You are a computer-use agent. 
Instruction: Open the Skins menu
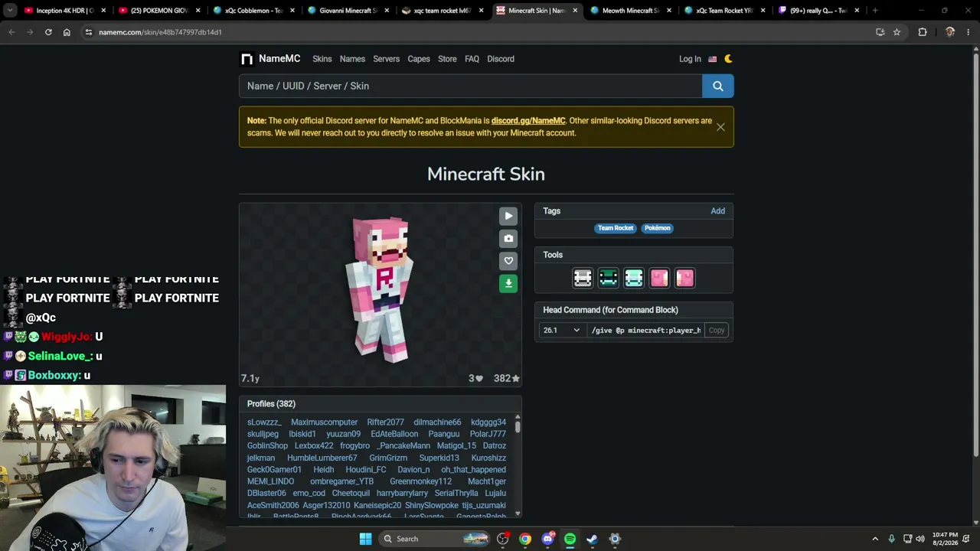tap(322, 59)
